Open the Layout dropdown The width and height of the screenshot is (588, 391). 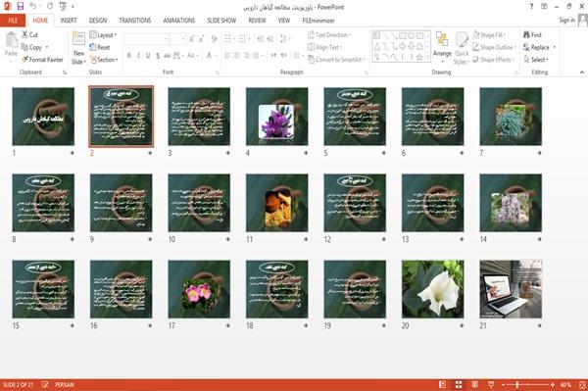(103, 35)
